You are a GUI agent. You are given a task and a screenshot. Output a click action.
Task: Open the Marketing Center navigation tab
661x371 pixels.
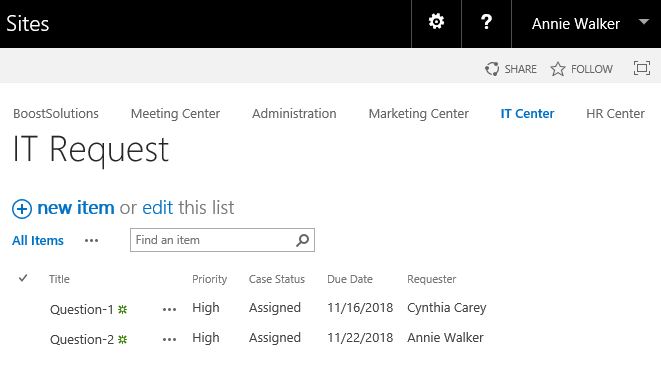pyautogui.click(x=419, y=113)
